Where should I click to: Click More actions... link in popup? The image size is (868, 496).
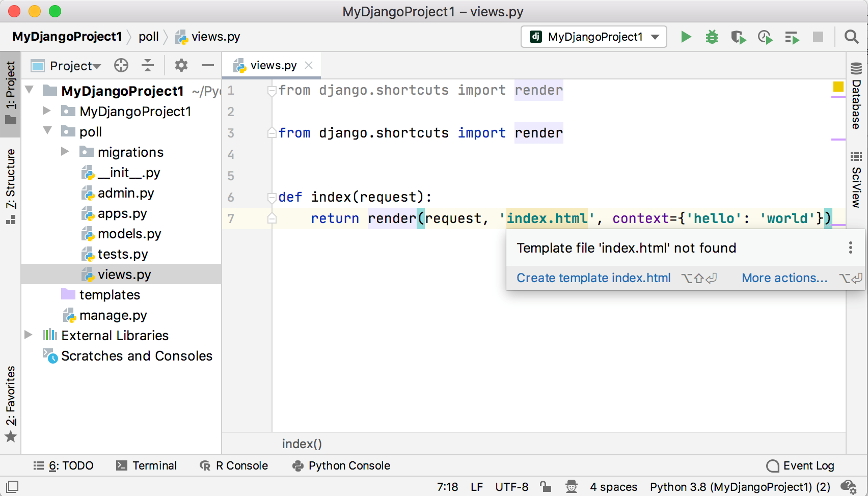[x=784, y=278]
